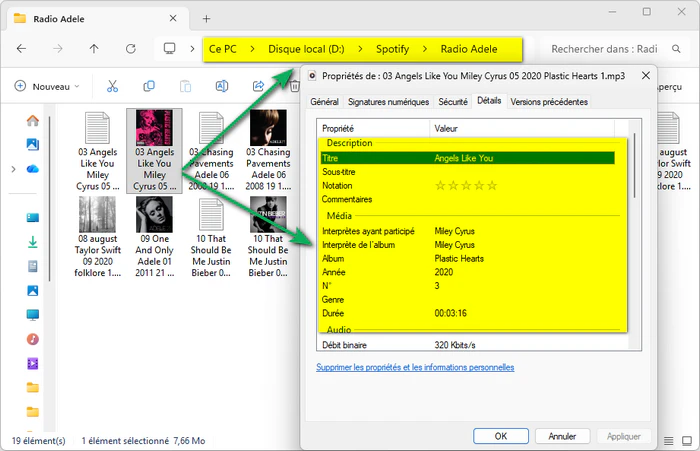
Task: Switch to details list view icon
Action: (668, 441)
